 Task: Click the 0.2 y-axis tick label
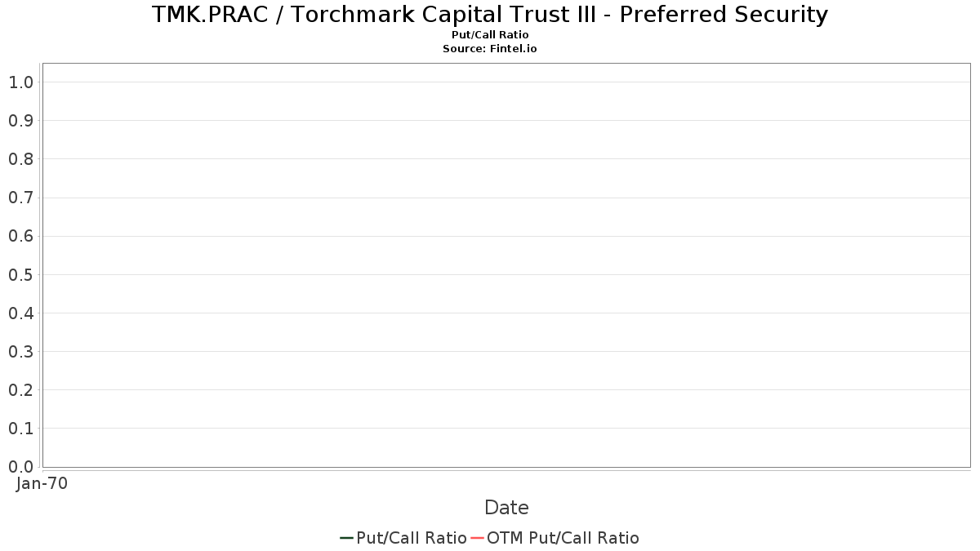coord(20,389)
